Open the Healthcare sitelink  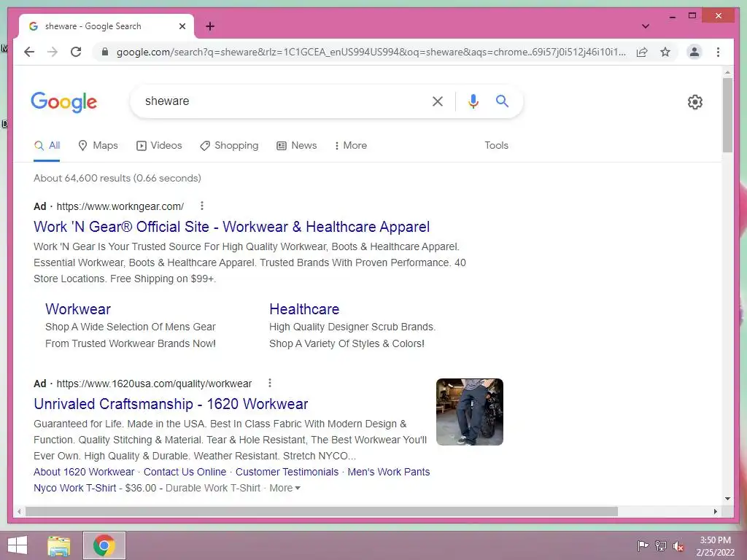[304, 309]
